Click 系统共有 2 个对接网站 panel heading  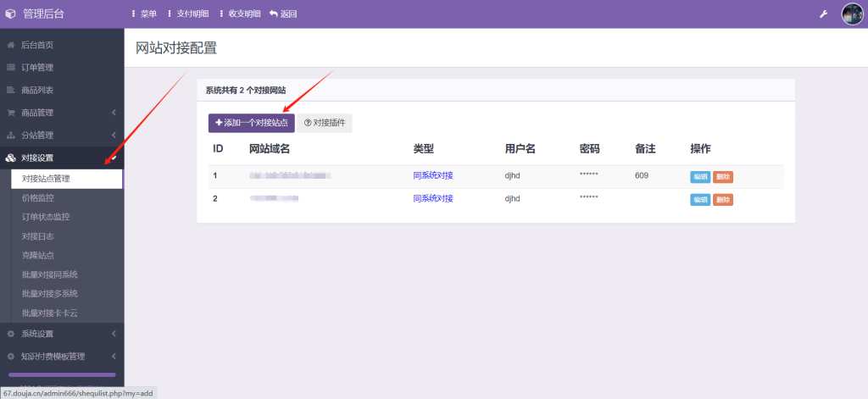click(246, 90)
